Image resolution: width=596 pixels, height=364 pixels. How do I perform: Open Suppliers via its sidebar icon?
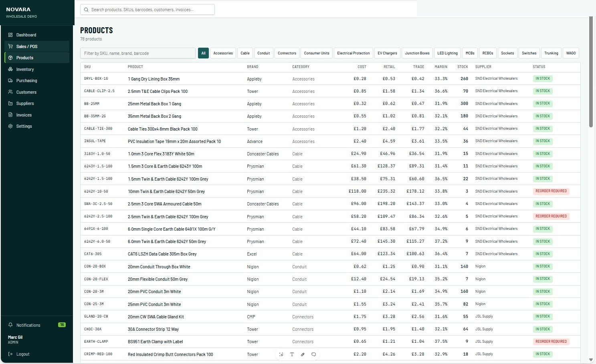(10, 103)
